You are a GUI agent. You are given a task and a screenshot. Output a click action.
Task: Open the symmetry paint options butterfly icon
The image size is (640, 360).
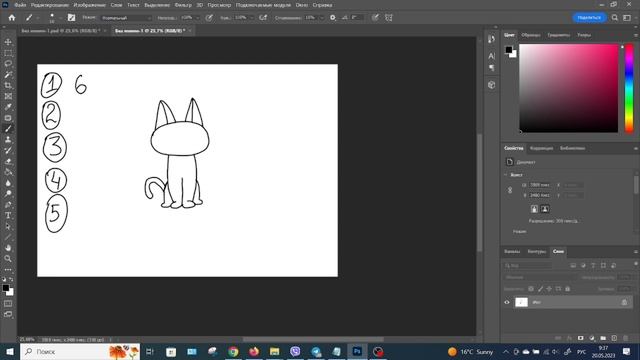[389, 18]
